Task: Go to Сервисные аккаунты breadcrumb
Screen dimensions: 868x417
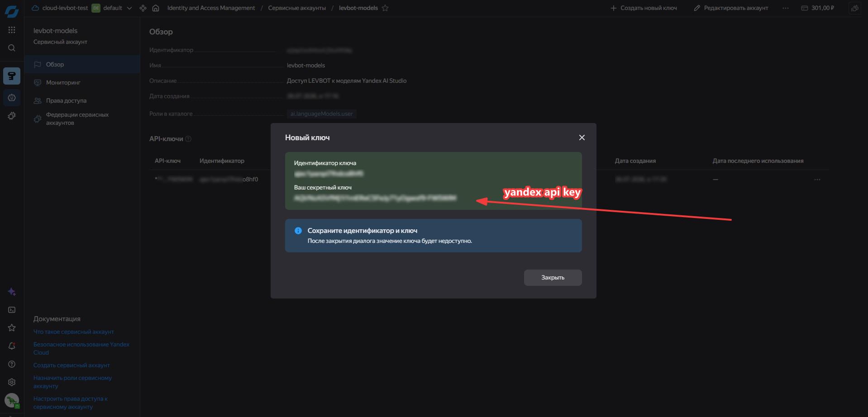Action: tap(297, 8)
